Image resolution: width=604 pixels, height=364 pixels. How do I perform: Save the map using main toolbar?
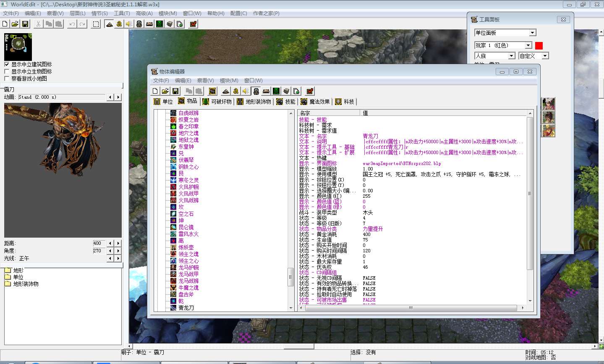point(25,24)
